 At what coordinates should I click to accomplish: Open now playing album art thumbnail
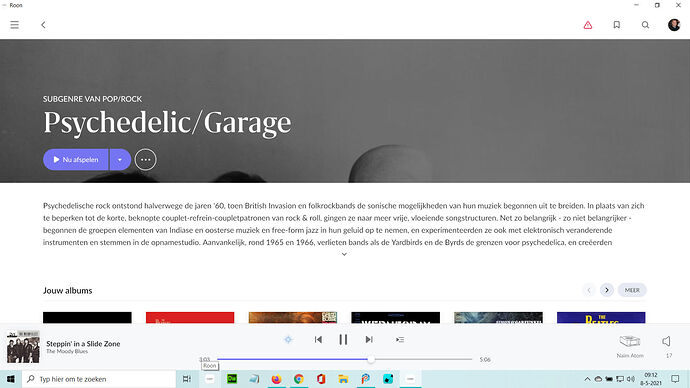tap(23, 347)
